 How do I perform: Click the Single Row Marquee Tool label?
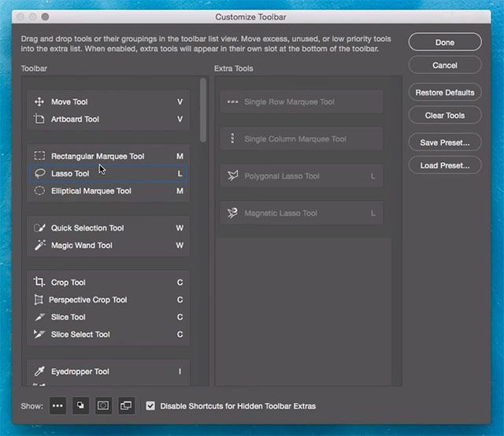coord(289,102)
